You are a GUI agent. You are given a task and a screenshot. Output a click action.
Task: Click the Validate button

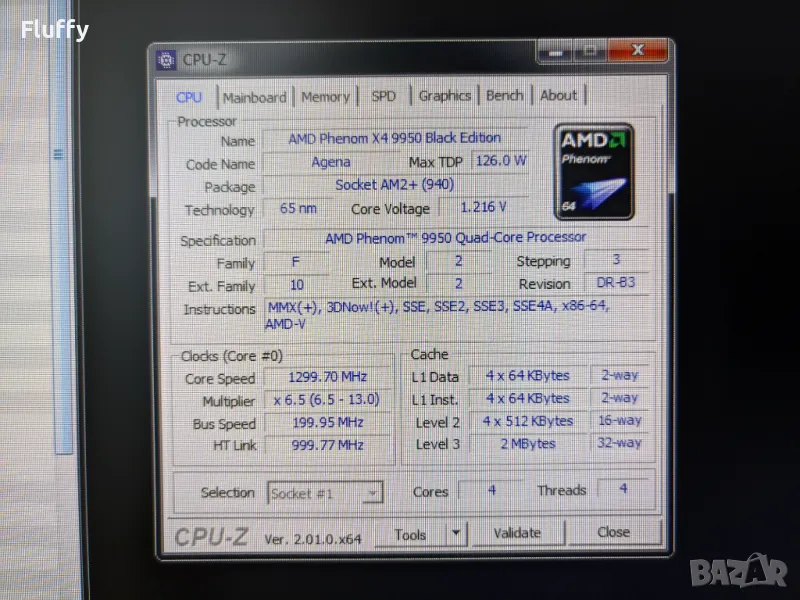pos(517,533)
